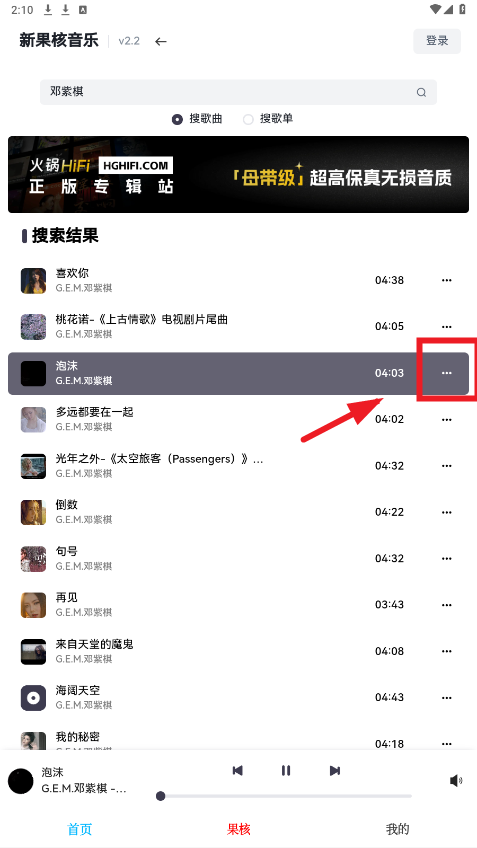477x848 pixels.
Task: Tap the 登录 button
Action: (437, 41)
